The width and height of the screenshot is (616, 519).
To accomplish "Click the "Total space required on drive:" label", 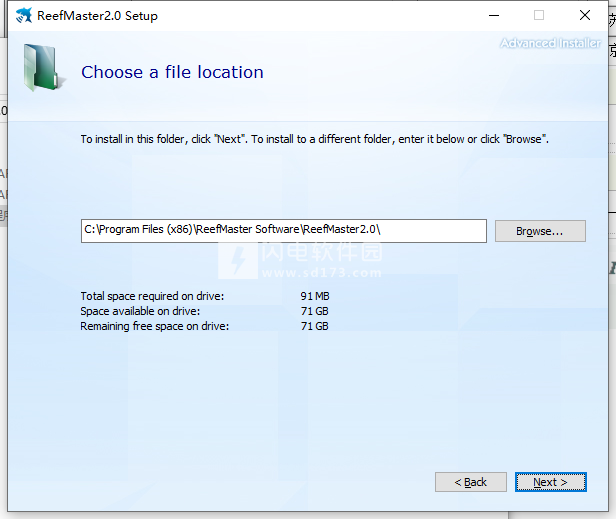I will pyautogui.click(x=152, y=296).
